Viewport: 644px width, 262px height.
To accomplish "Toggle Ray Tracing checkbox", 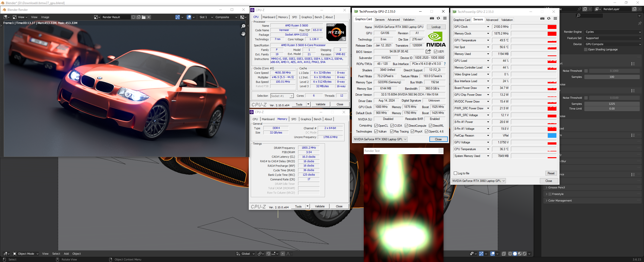I will (392, 132).
